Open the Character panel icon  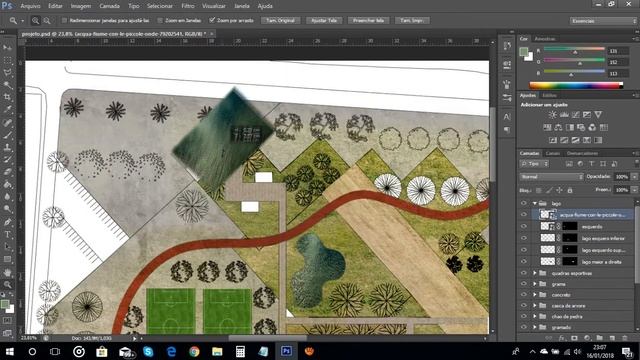(x=507, y=117)
